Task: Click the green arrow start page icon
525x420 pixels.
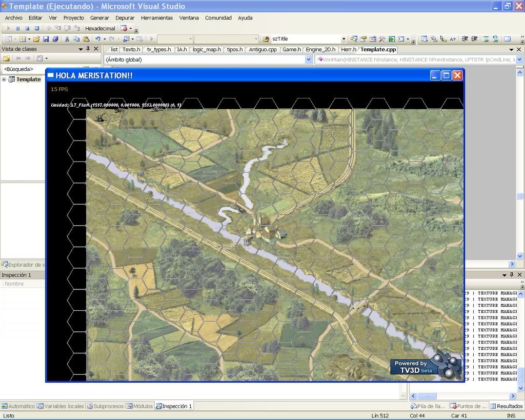Action: click(392, 39)
